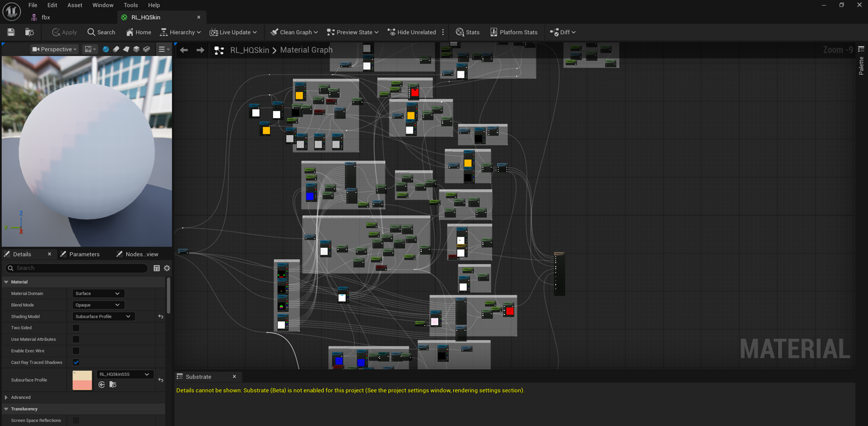Toggle property matrix table view icon
Screen dimensions: 868x426
coord(157,268)
